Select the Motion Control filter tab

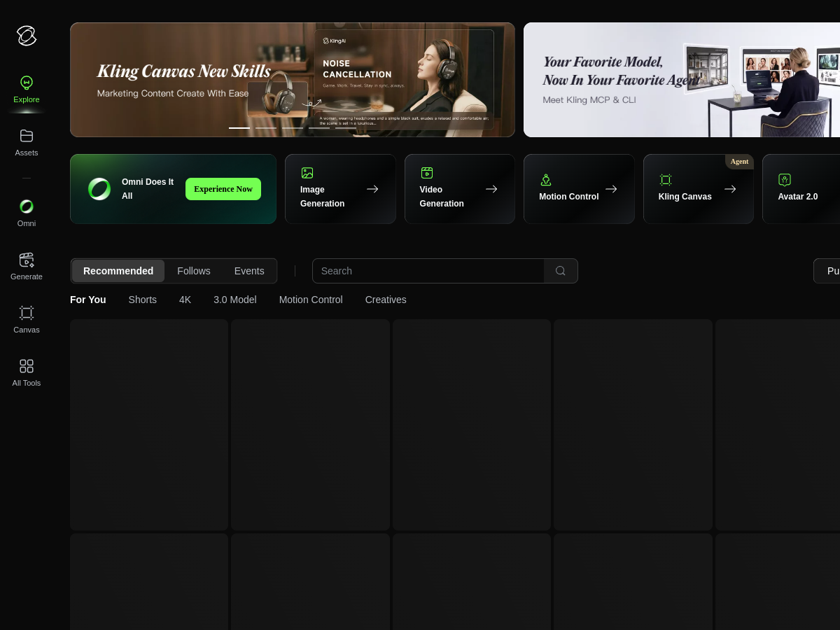click(311, 300)
